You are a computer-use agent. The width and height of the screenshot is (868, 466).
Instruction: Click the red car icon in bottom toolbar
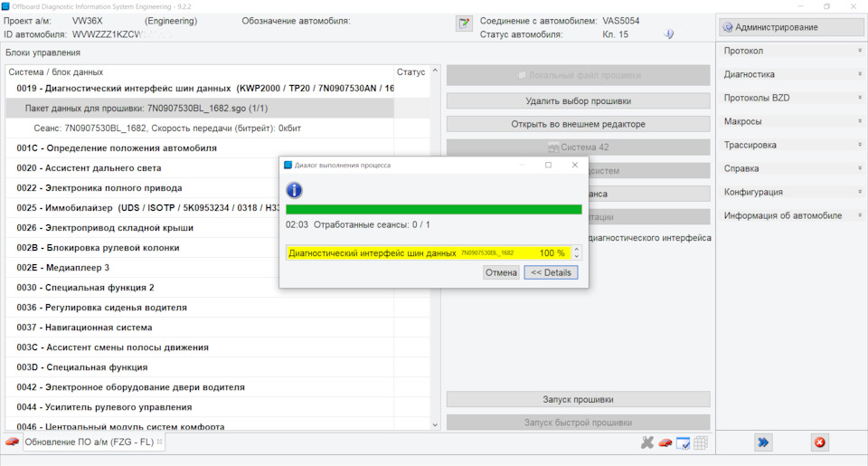pos(665,442)
